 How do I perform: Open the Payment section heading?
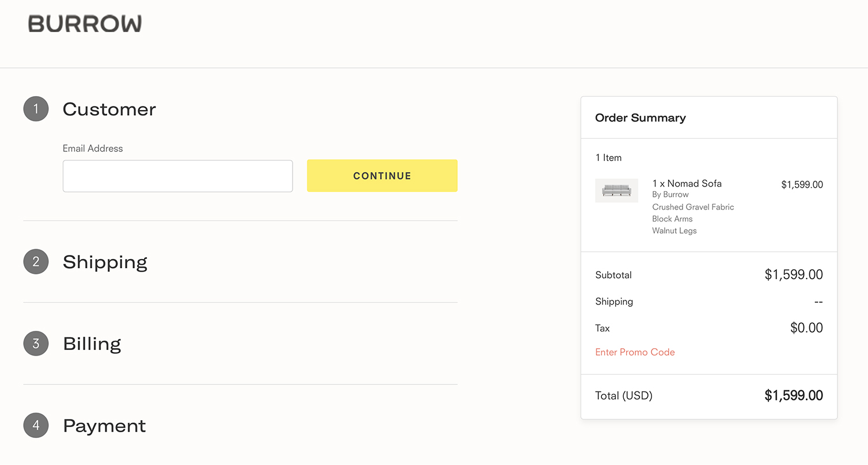104,426
